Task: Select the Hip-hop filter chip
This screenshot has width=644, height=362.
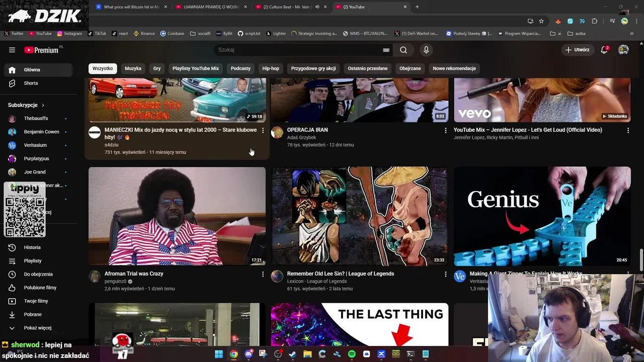Action: [x=271, y=68]
